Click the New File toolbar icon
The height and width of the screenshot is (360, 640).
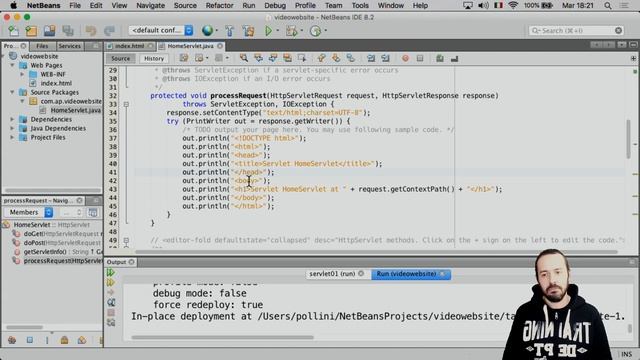click(13, 31)
